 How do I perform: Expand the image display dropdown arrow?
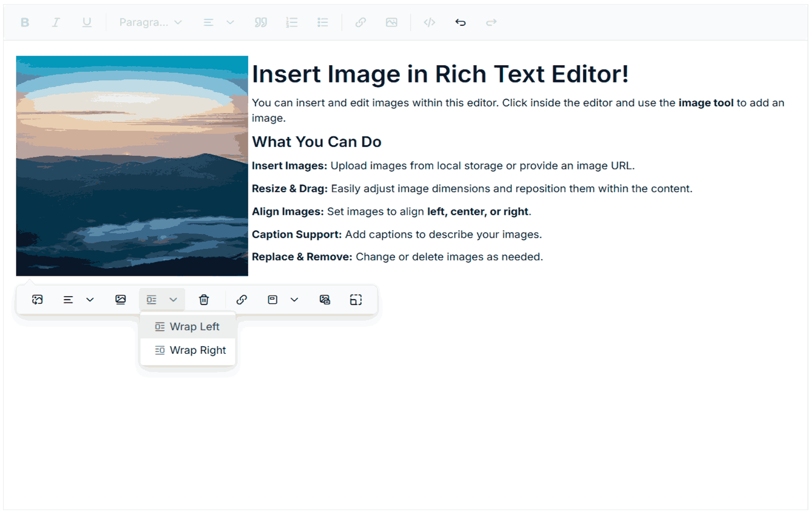[294, 300]
